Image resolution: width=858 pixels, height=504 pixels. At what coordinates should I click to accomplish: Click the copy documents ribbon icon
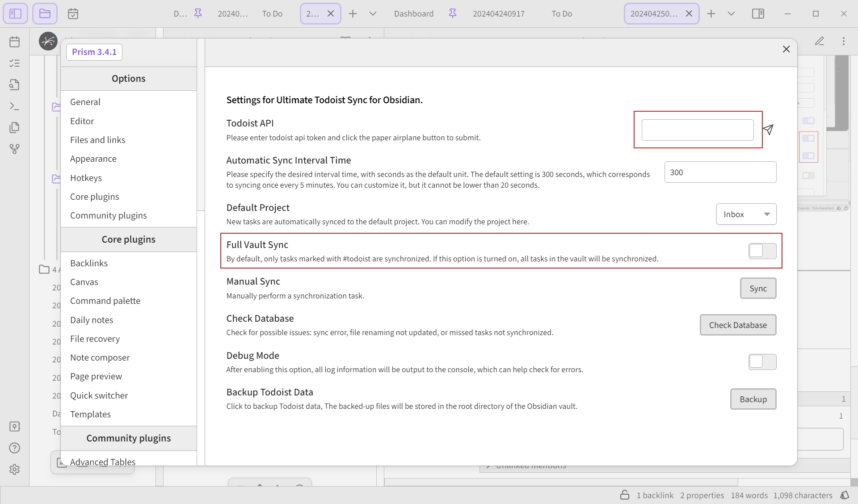point(15,127)
